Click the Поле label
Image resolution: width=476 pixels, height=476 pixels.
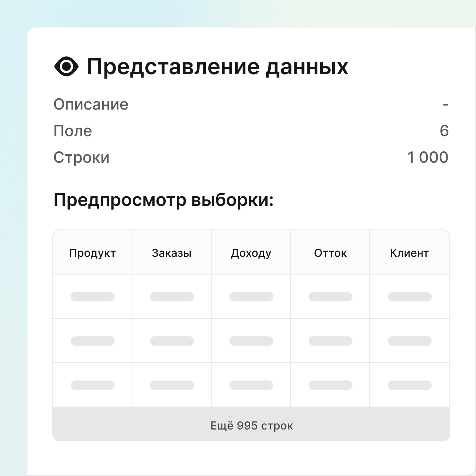[x=73, y=131]
